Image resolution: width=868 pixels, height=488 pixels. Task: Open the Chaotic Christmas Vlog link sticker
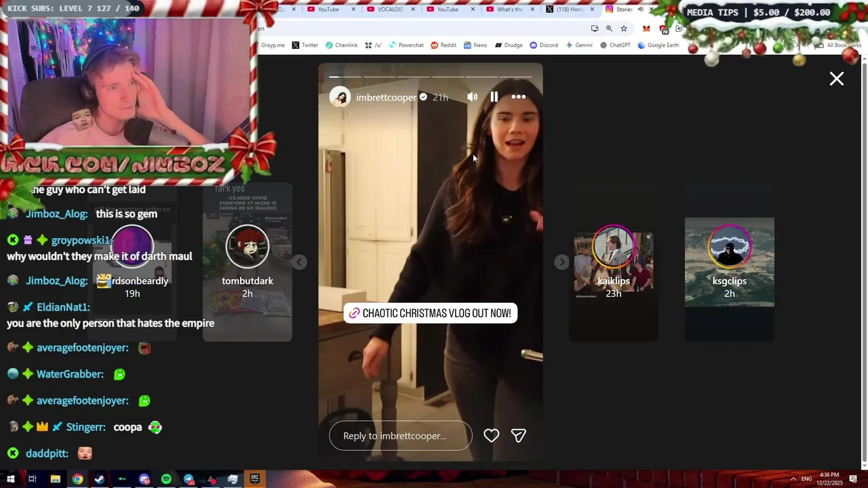coord(431,313)
